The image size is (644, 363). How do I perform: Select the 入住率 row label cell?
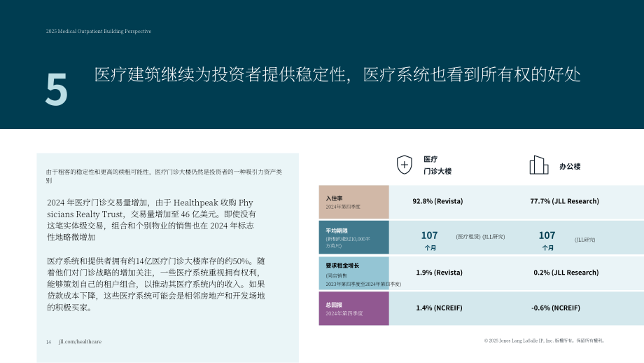coord(354,202)
